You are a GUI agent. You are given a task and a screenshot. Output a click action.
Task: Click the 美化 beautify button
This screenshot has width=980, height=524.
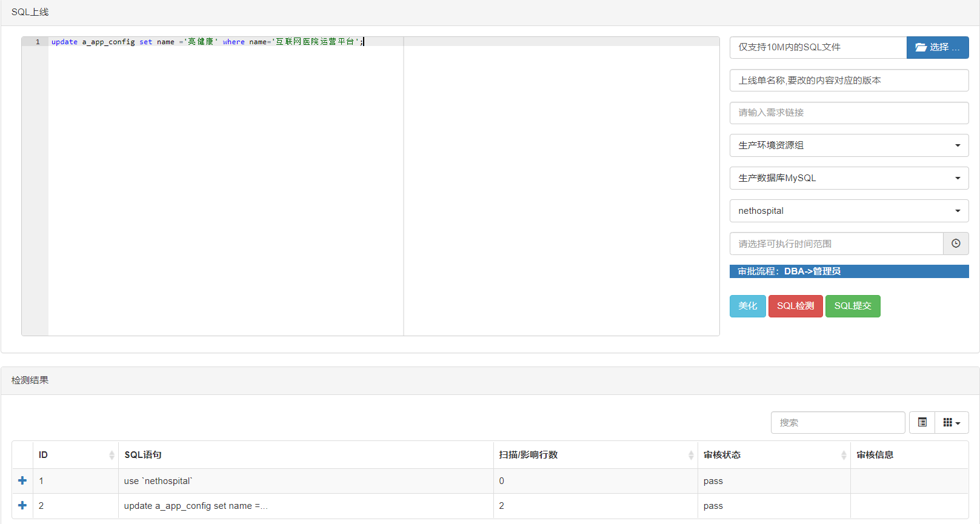747,306
